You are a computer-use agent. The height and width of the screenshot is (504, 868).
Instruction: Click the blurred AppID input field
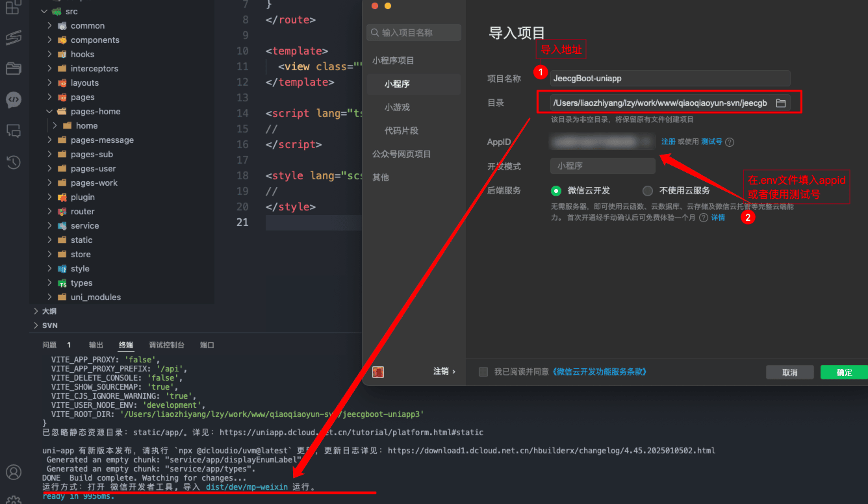click(602, 142)
